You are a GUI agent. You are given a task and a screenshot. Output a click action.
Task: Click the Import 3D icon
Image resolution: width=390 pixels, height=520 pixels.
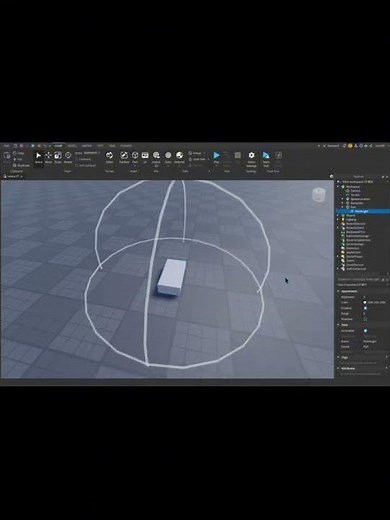point(156,155)
